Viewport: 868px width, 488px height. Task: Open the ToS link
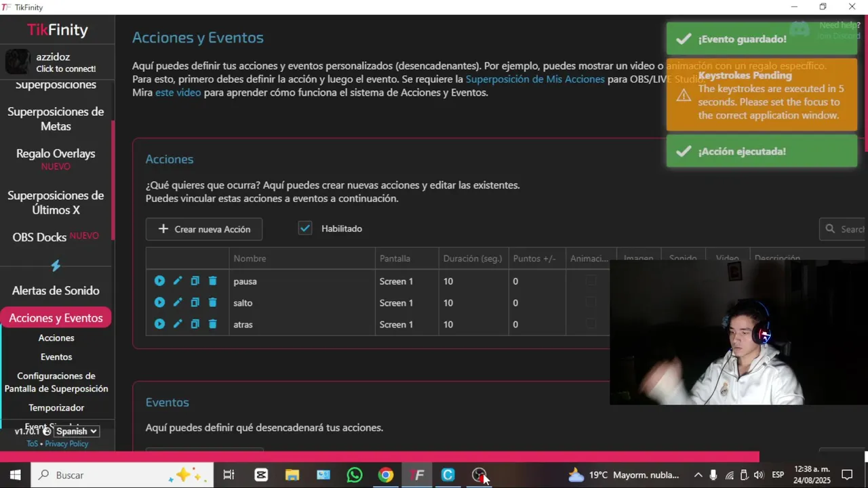32,444
